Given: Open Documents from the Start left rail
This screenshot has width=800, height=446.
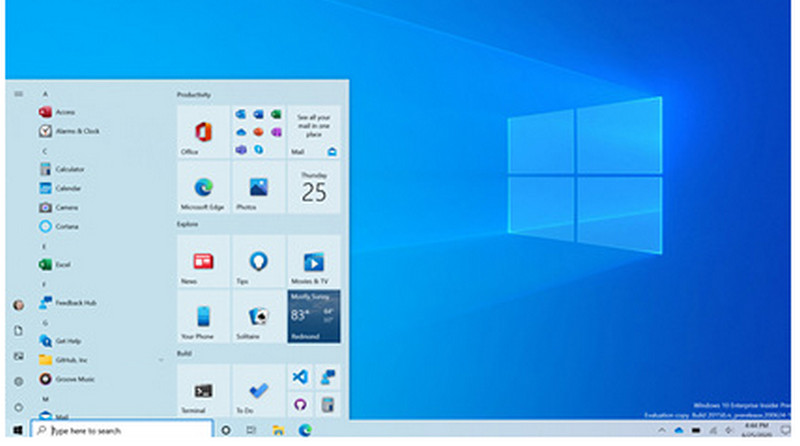Looking at the screenshot, I should [x=18, y=331].
